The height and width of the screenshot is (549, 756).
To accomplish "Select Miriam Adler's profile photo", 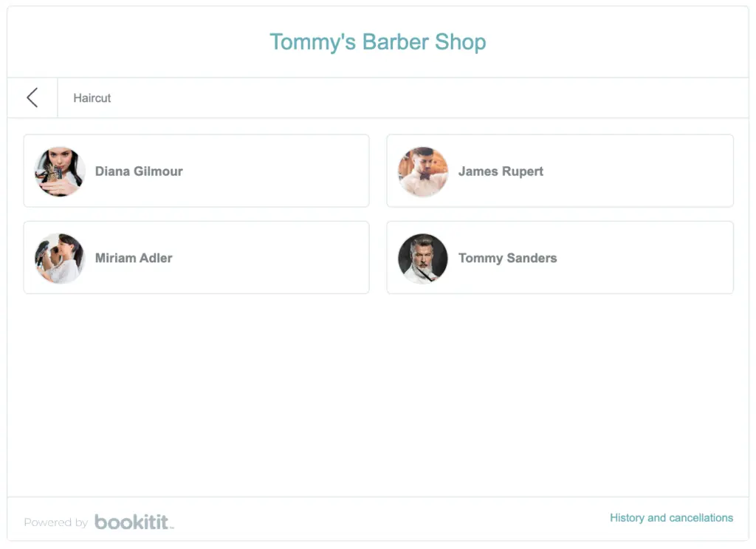I will tap(60, 258).
